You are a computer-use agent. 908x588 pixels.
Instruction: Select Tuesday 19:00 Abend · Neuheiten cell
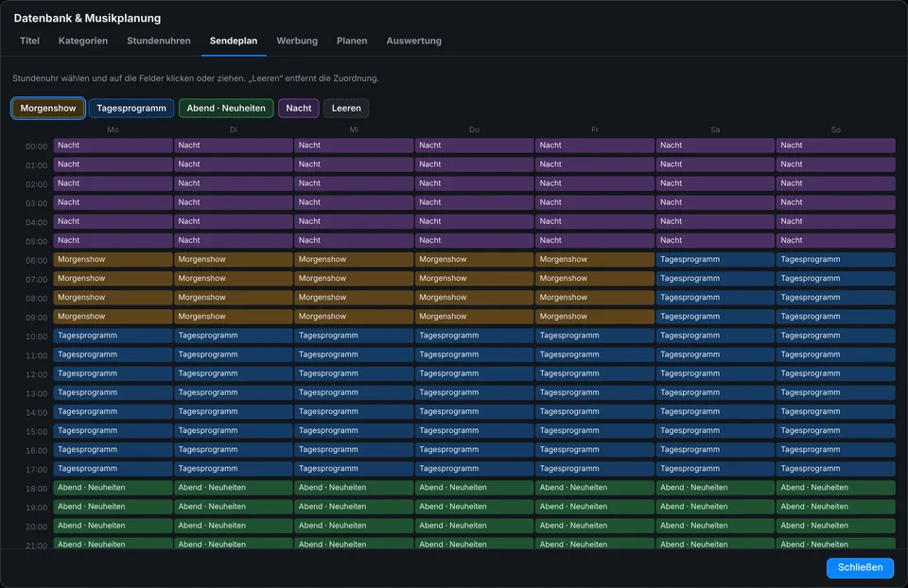(234, 507)
